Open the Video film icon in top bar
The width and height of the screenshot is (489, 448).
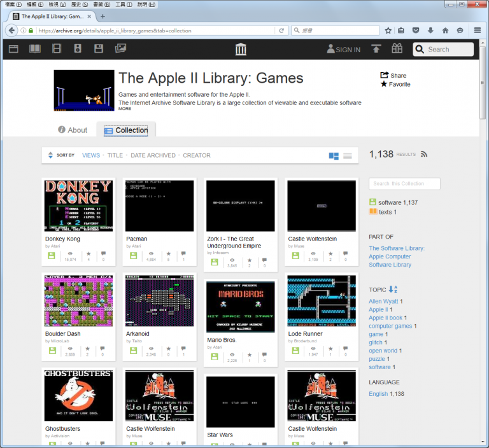click(57, 48)
